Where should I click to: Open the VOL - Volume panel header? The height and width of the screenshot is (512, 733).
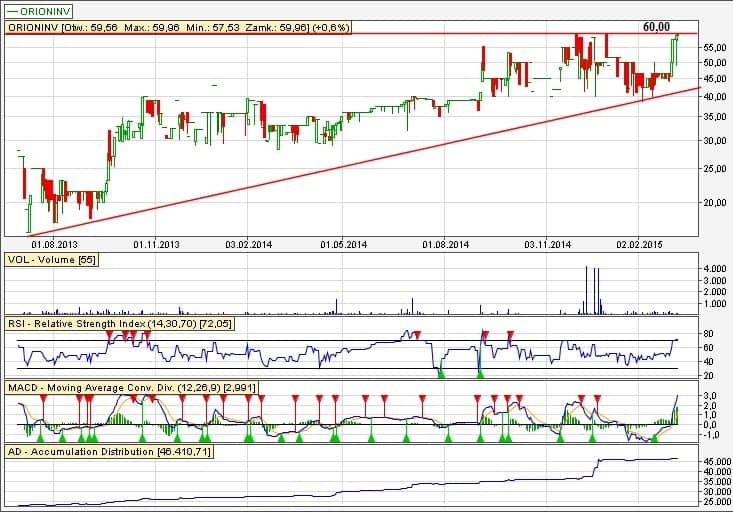pyautogui.click(x=51, y=259)
